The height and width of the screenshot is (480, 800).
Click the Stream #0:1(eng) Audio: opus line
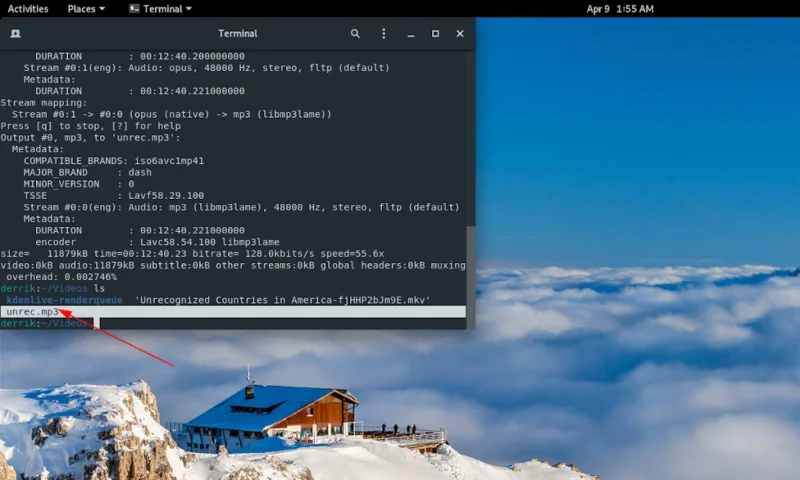tap(207, 68)
